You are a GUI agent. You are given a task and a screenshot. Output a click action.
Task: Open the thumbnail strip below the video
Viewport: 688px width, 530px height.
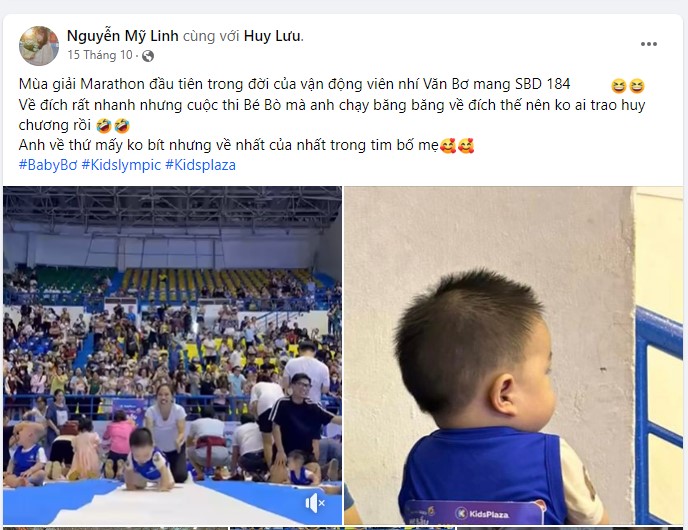click(x=343, y=528)
